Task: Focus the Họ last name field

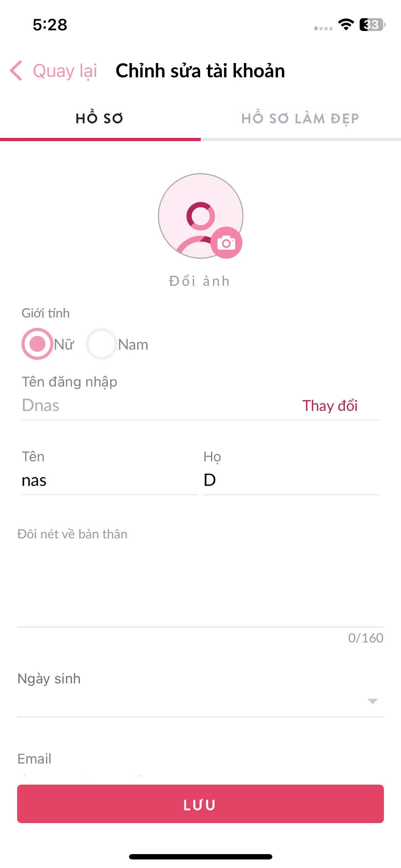Action: [291, 480]
